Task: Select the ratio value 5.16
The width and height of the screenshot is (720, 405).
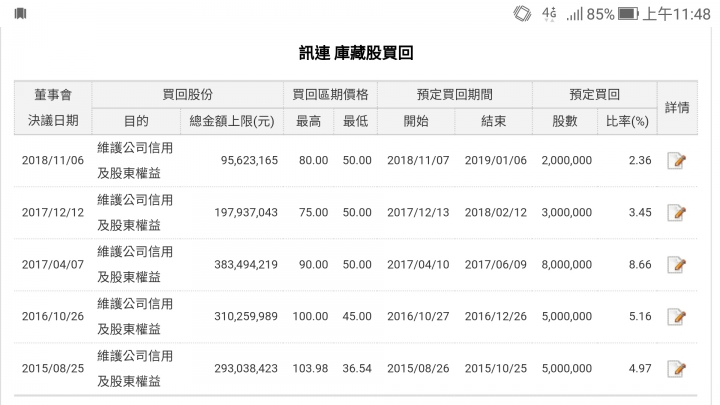Action: click(640, 316)
